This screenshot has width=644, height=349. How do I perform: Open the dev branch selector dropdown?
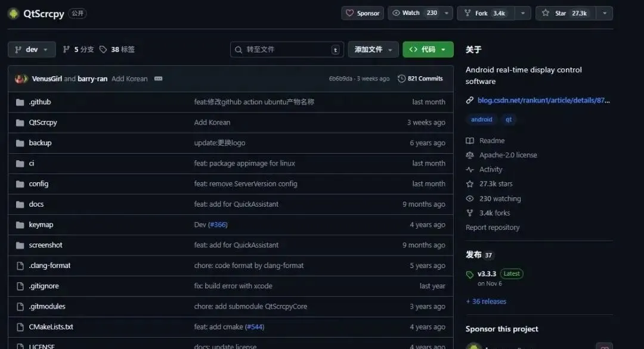pyautogui.click(x=32, y=49)
